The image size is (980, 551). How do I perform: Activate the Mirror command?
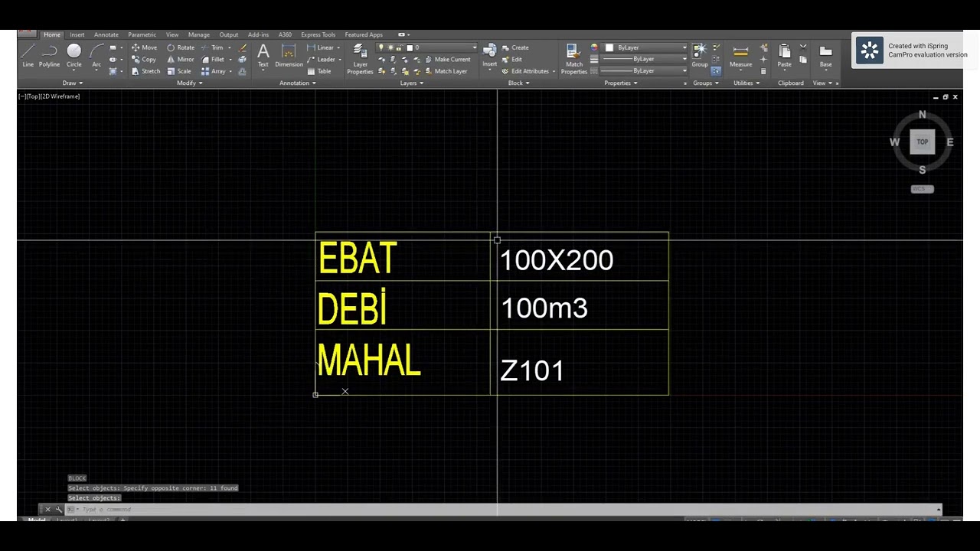(181, 59)
